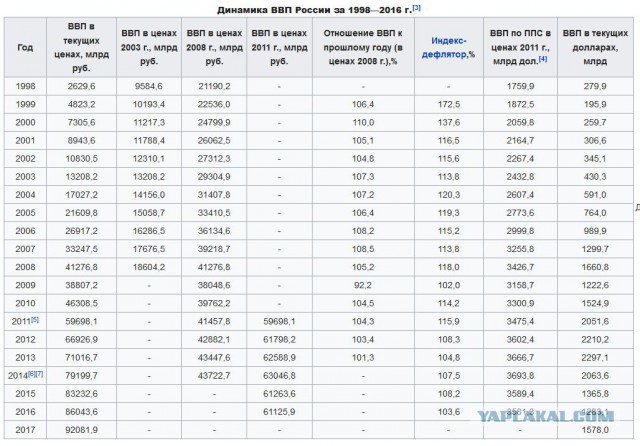Select the value 63046,8 cell
This screenshot has height=446, width=640.
coord(280,375)
